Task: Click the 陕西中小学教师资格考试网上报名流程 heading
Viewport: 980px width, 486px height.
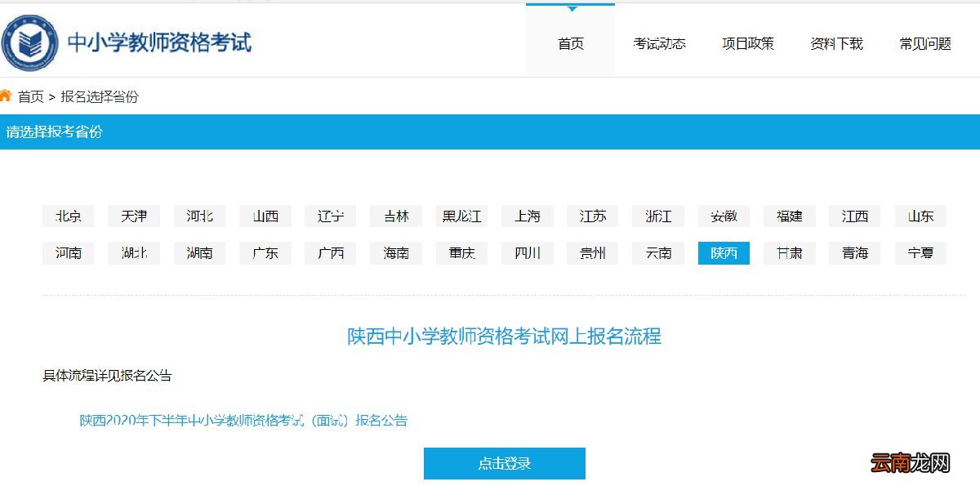Action: 505,336
